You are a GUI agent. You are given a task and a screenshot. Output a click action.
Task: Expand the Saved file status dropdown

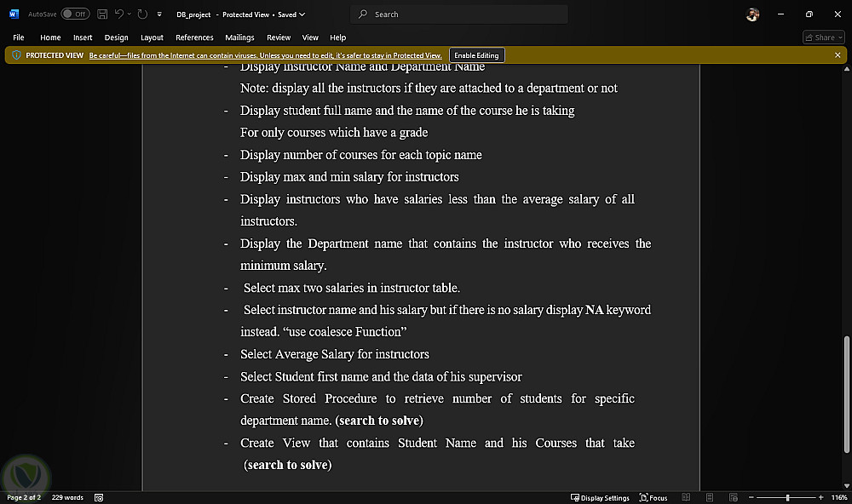click(x=302, y=14)
